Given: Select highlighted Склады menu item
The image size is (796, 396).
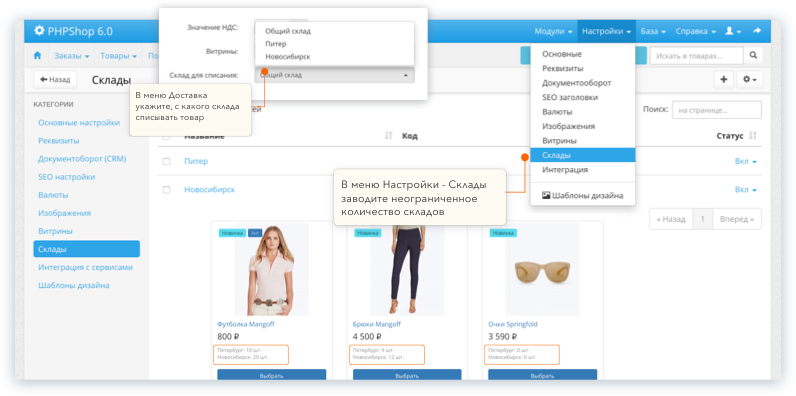Looking at the screenshot, I should [582, 155].
